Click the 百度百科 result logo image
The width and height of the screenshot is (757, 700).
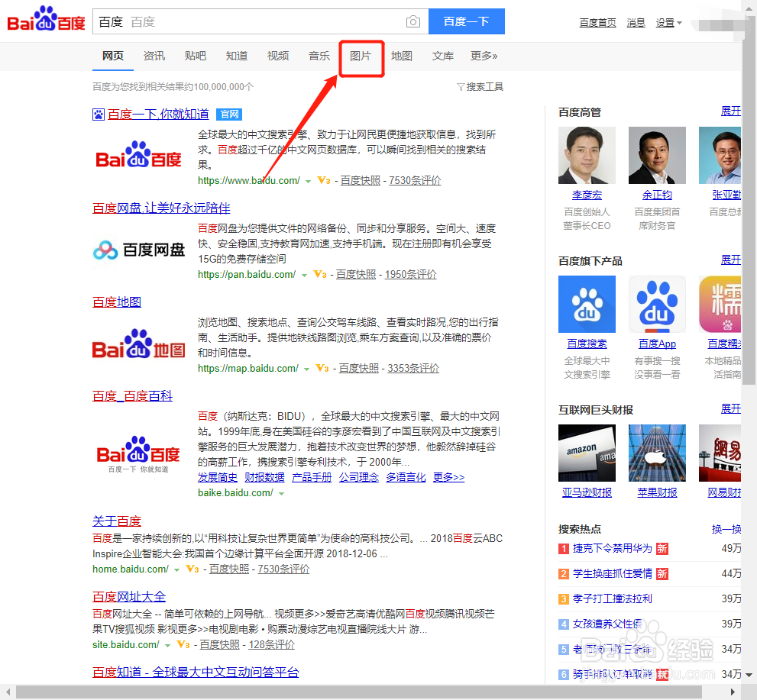click(x=138, y=454)
